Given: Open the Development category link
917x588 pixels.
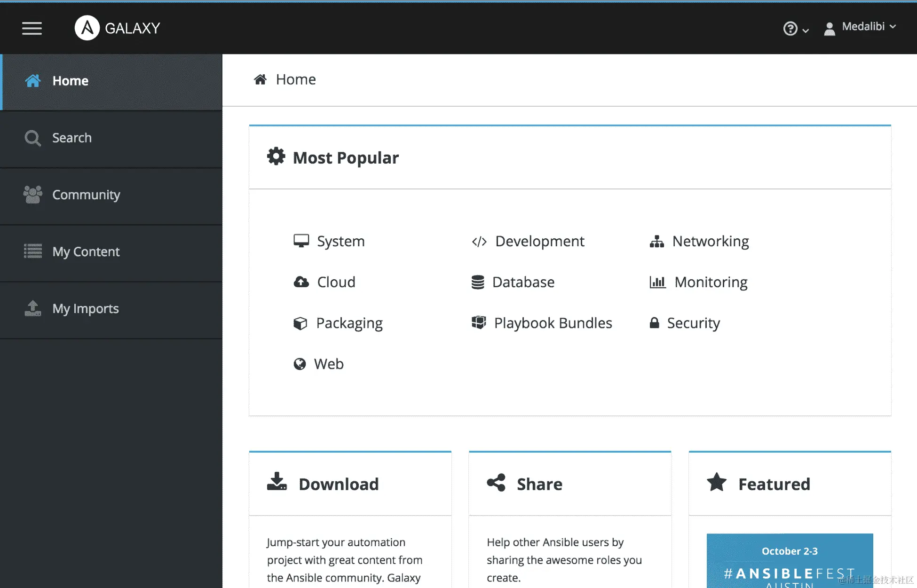Looking at the screenshot, I should (539, 241).
